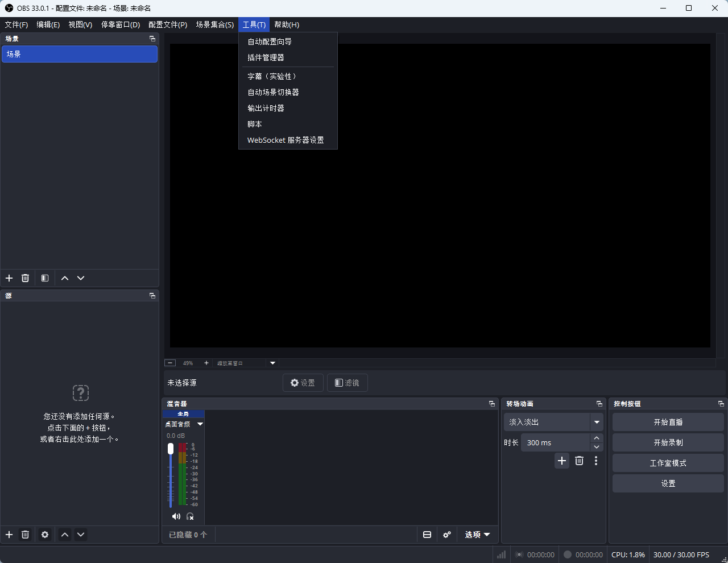Screen dimensions: 728x563
Task: Open the 停靠窗口(D) menu
Action: 121,24
